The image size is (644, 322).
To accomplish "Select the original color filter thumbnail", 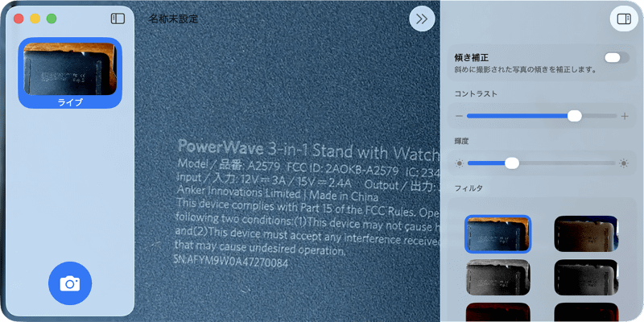I will click(497, 233).
